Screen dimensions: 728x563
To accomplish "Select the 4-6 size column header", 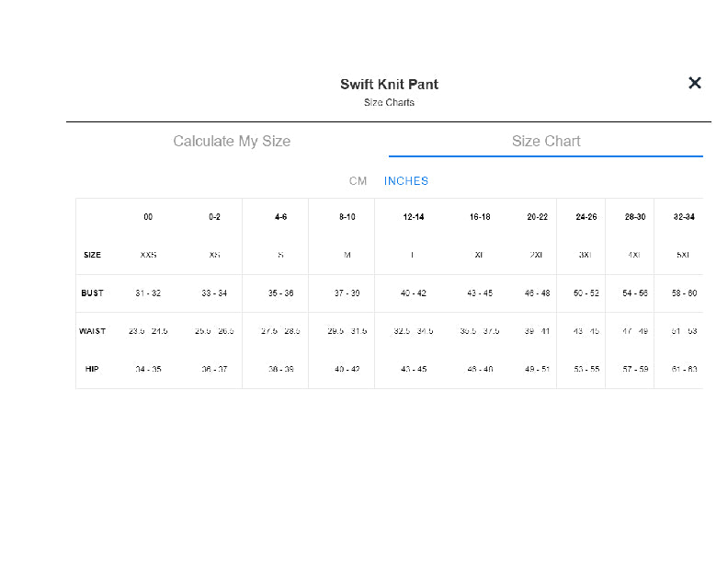I will pos(280,217).
